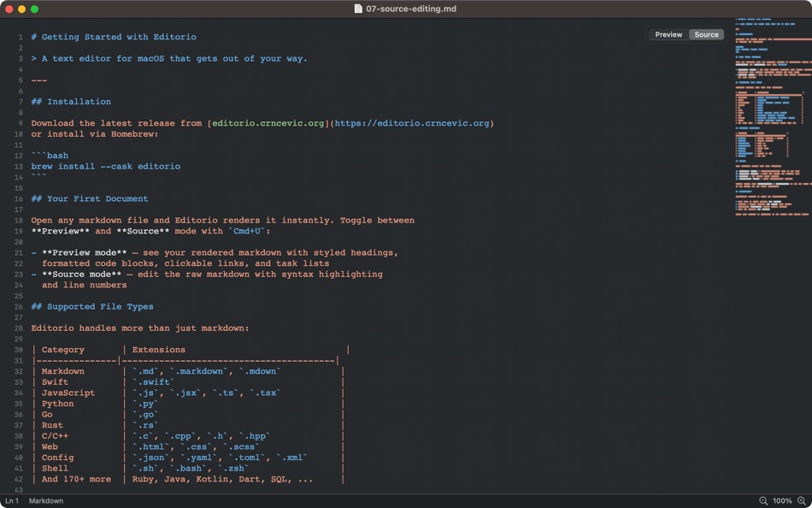812x508 pixels.
Task: Click line number 30 in the gutter
Action: tap(19, 350)
